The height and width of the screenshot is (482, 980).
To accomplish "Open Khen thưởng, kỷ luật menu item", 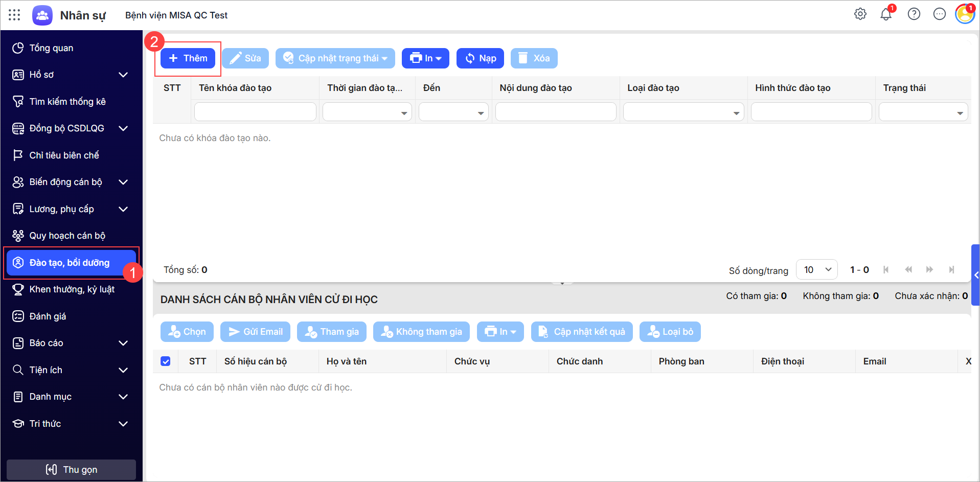I will [72, 289].
